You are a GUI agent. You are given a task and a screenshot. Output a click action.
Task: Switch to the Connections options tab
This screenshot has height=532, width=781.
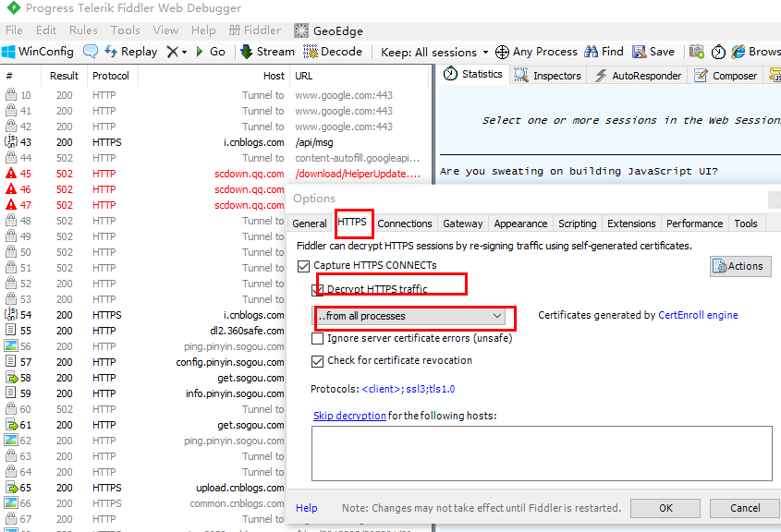[405, 224]
